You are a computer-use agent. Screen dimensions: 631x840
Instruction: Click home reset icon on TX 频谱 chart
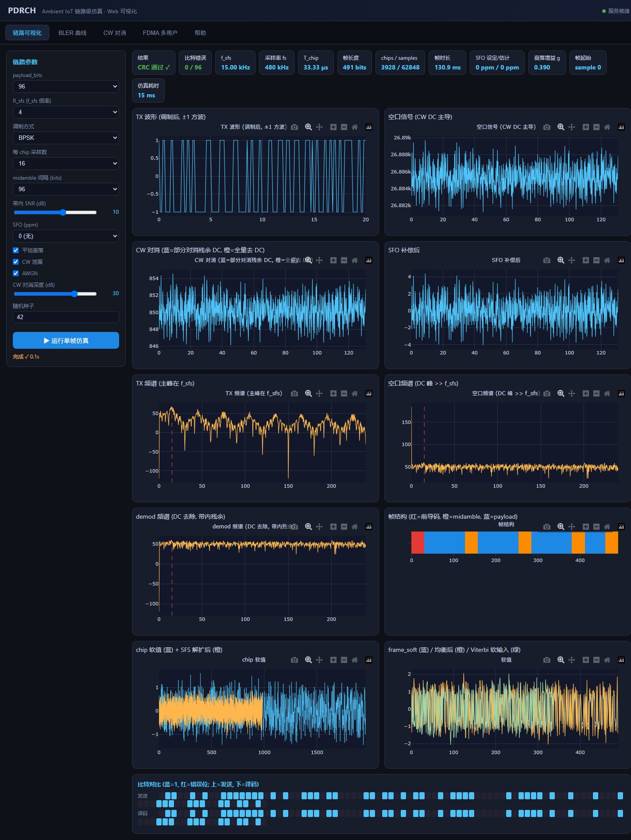tap(355, 394)
